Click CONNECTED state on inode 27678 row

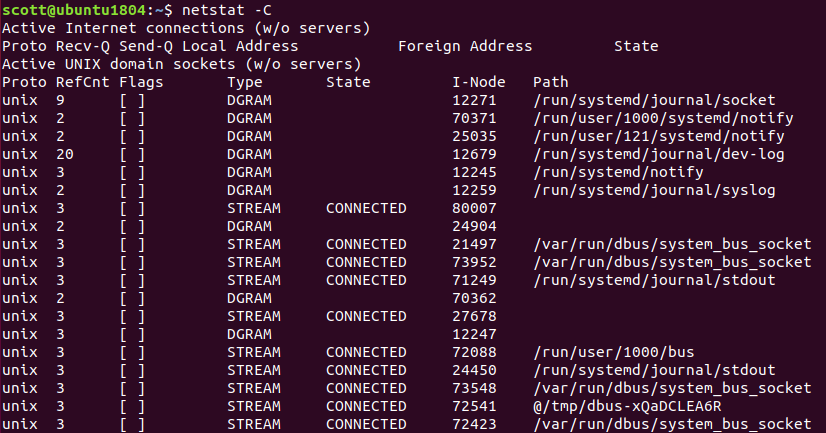click(366, 316)
